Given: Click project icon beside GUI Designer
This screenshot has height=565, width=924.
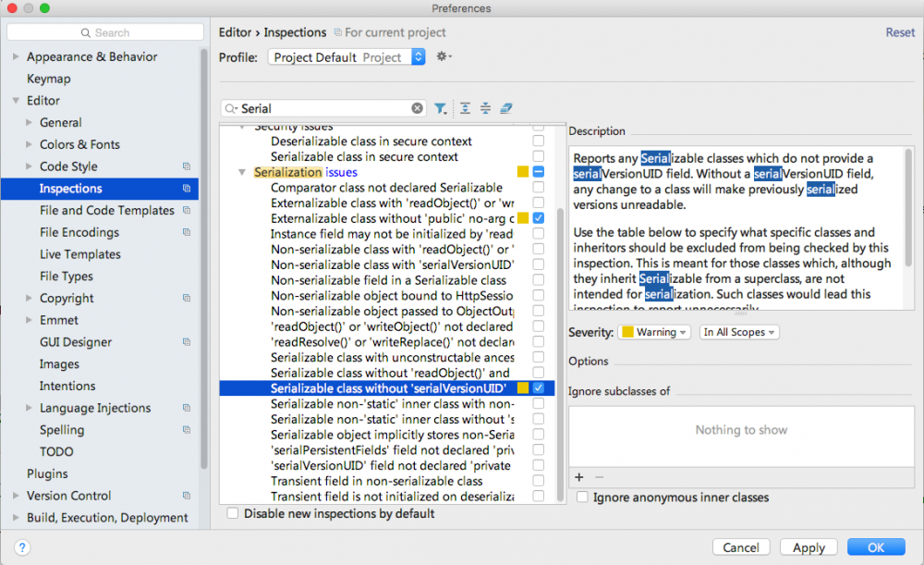Looking at the screenshot, I should (x=187, y=342).
